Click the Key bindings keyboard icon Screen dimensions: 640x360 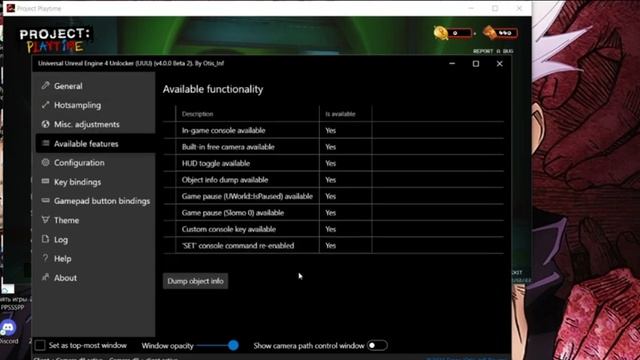pyautogui.click(x=45, y=182)
